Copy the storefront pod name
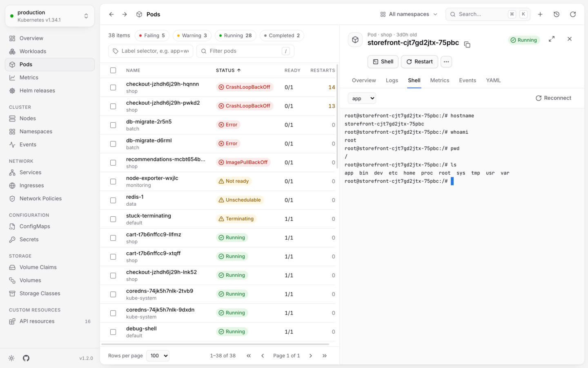This screenshot has width=588, height=368. click(x=467, y=44)
